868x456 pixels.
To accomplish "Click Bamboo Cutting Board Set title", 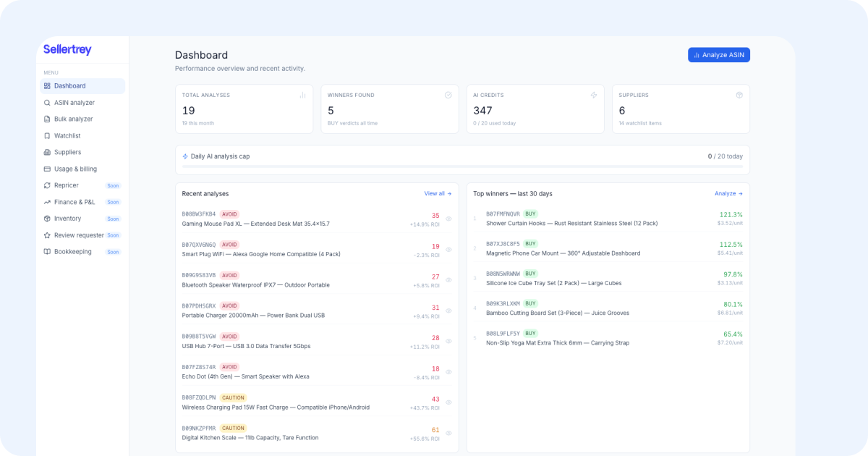I will click(x=558, y=313).
